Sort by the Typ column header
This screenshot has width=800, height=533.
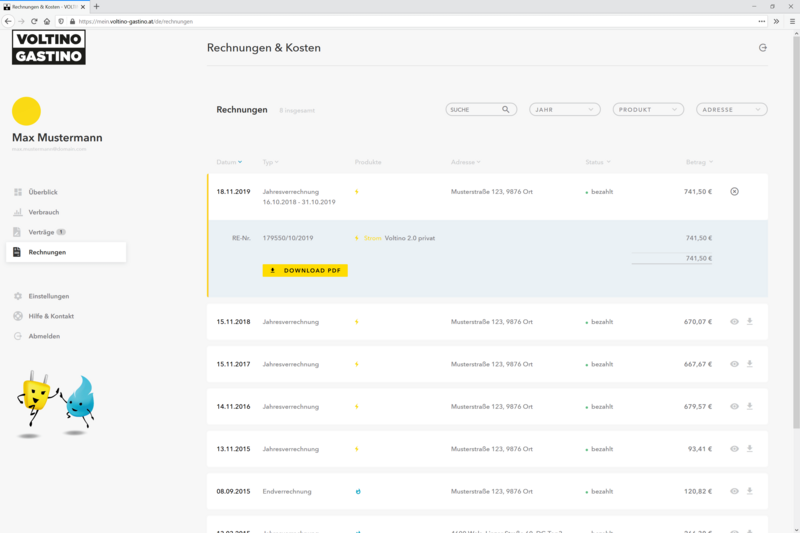(x=270, y=162)
